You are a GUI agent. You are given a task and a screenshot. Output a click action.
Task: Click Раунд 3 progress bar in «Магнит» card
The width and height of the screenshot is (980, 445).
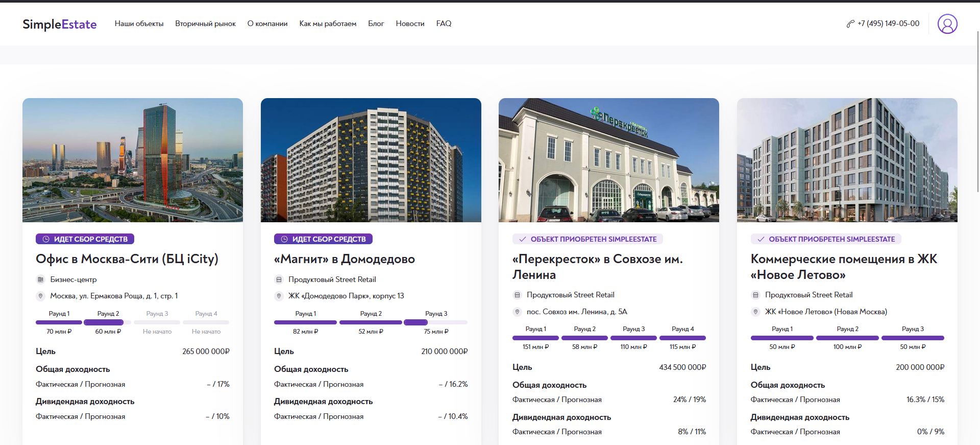tap(435, 322)
